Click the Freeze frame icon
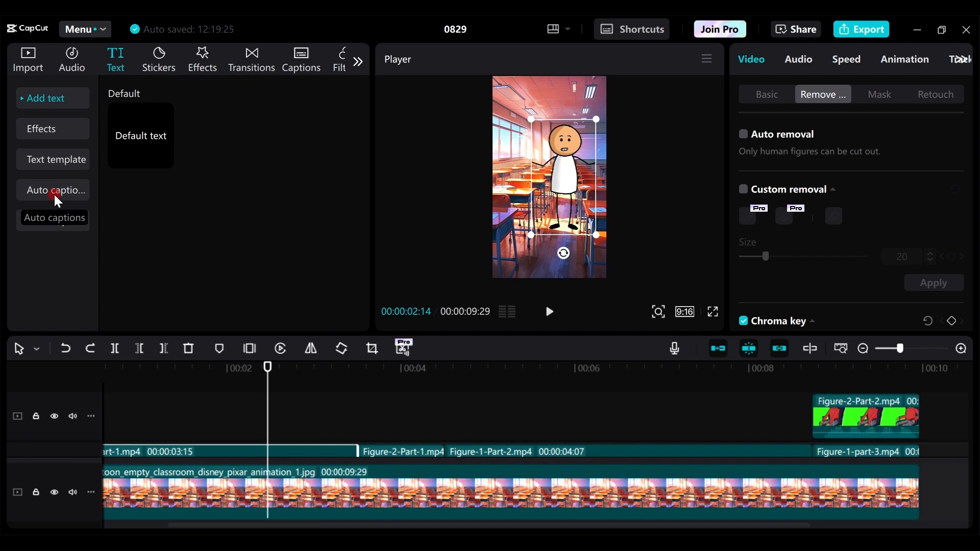Viewport: 980px width, 551px height. point(250,348)
